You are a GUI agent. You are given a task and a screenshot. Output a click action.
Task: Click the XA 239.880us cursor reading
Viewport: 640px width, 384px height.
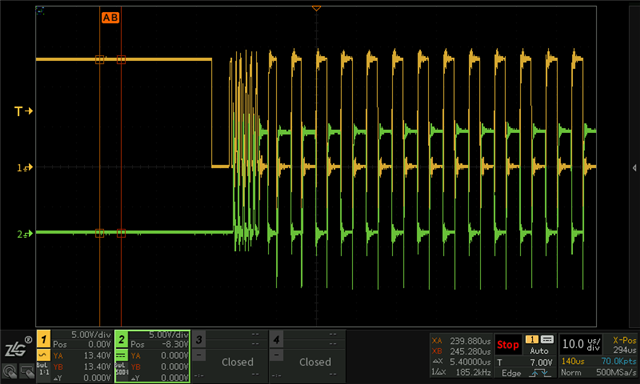pyautogui.click(x=462, y=341)
